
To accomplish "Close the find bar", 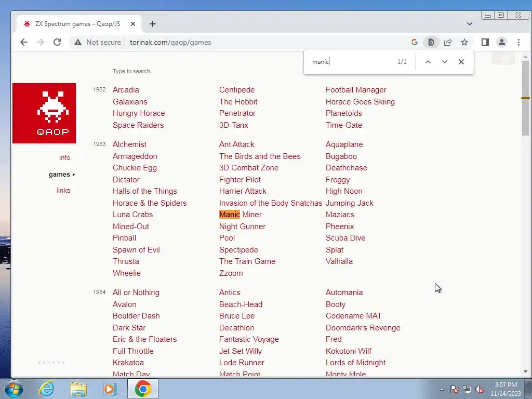I will [x=461, y=62].
